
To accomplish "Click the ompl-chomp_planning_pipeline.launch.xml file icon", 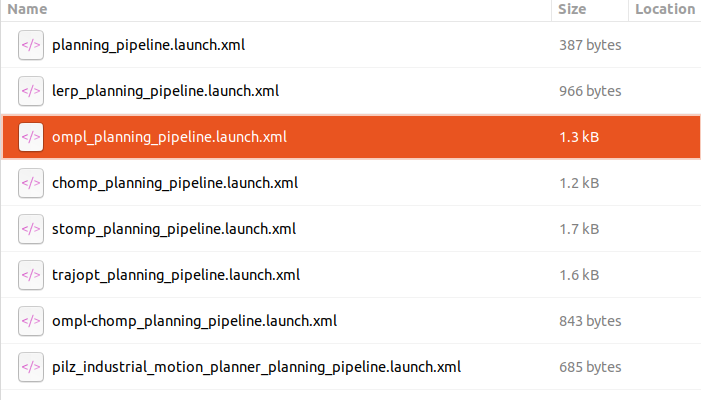I will [x=31, y=321].
